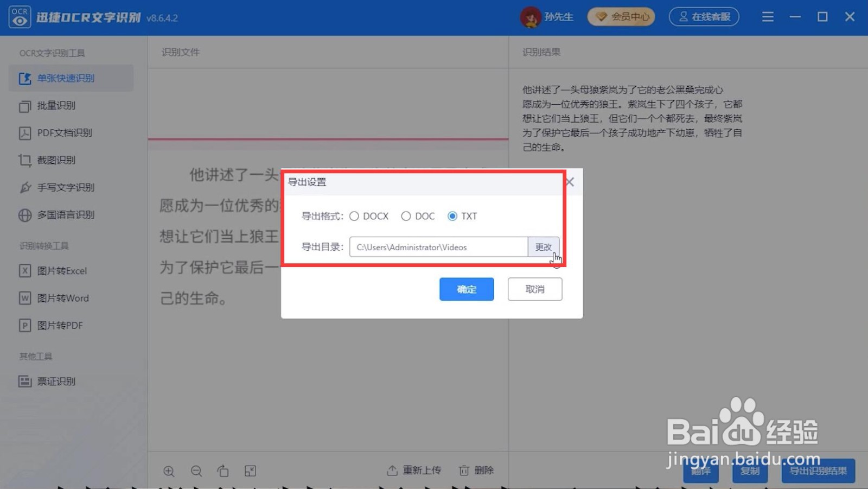Delete the uploaded image

476,470
